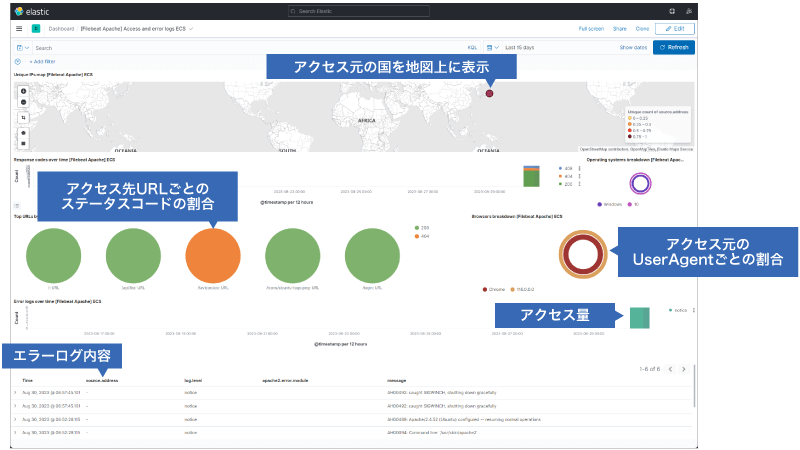
Task: Click Show dates link
Action: (633, 47)
